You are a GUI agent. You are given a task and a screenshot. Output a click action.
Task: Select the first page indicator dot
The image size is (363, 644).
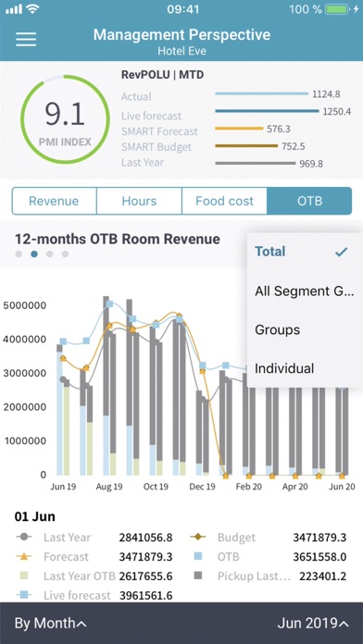click(x=19, y=254)
